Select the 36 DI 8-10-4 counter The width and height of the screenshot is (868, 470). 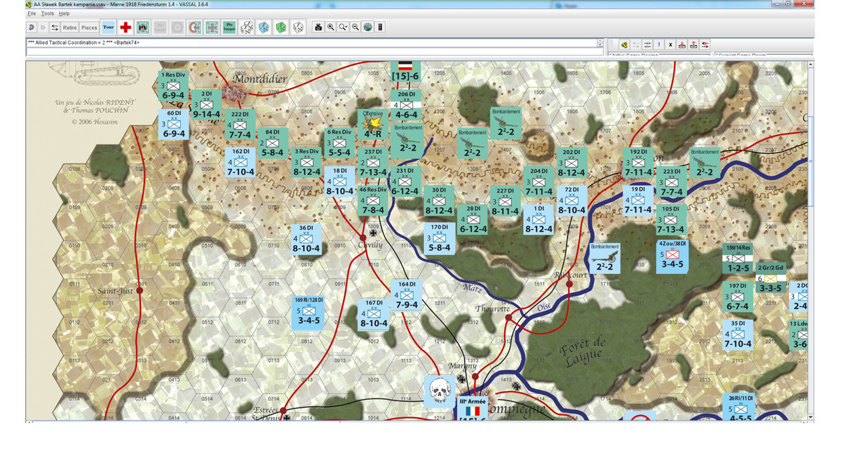[x=306, y=239]
